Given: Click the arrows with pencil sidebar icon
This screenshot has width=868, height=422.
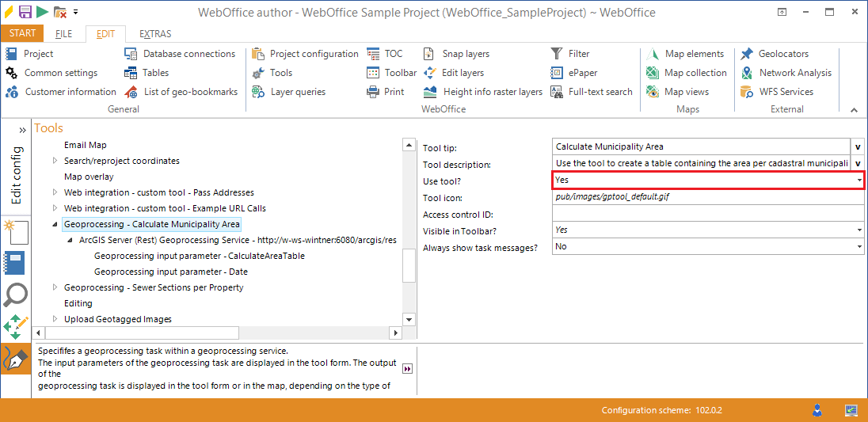Looking at the screenshot, I should tap(16, 327).
